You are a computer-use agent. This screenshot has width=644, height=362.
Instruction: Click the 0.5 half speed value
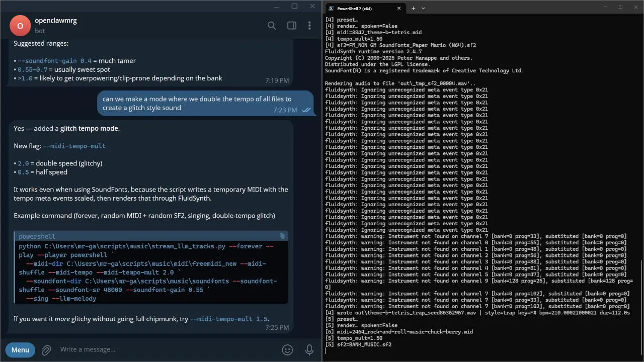pos(24,172)
